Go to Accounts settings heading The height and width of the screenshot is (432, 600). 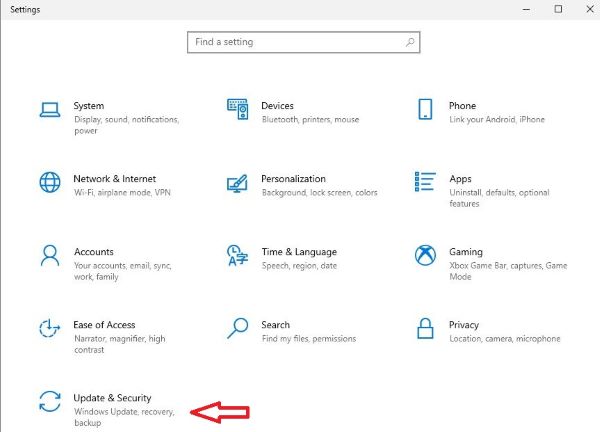94,252
